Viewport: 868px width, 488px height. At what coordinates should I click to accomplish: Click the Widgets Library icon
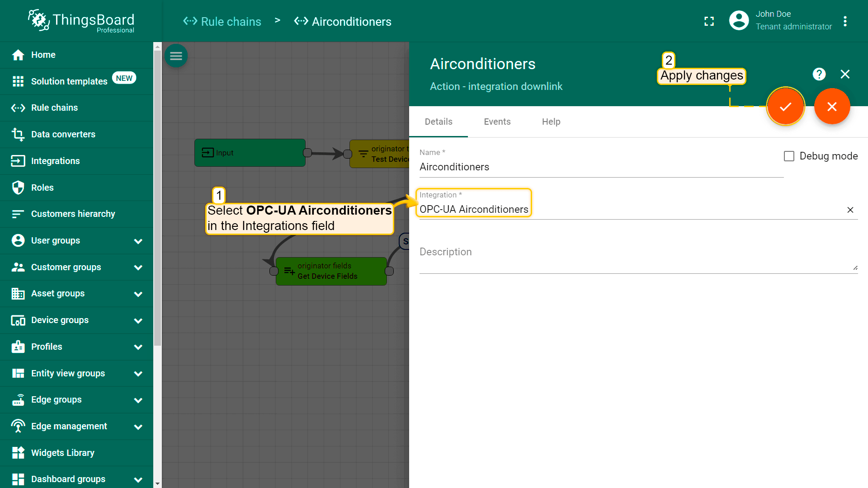pos(18,453)
